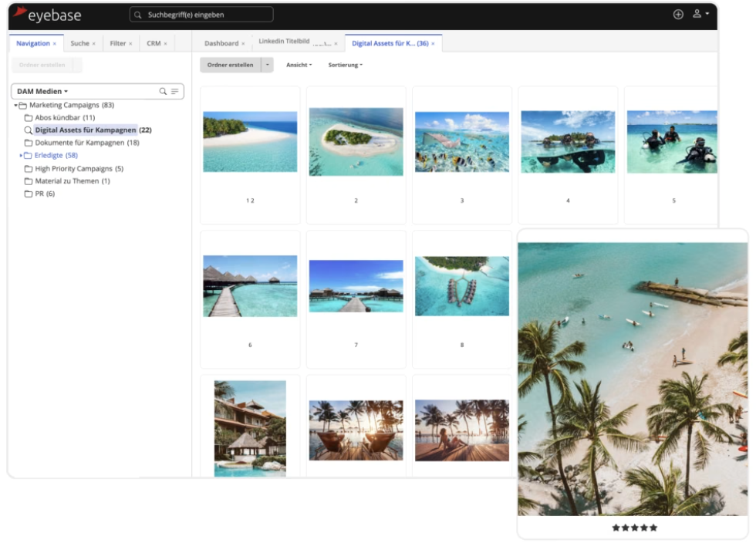Open list options icon in DAM Medien bar

click(x=174, y=91)
